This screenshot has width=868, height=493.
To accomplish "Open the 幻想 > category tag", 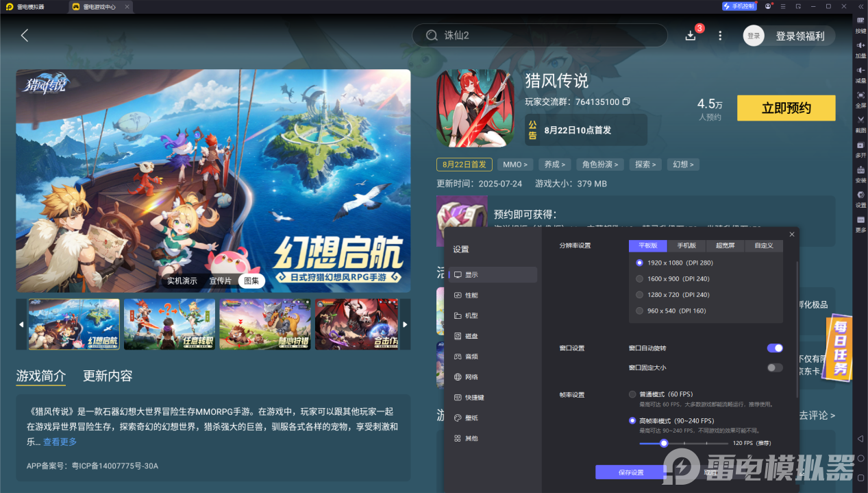I will 683,165.
